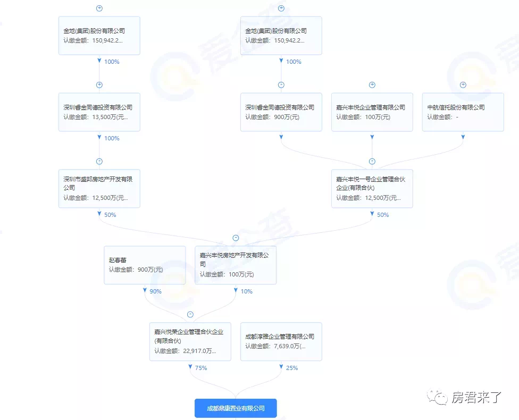The height and width of the screenshot is (420, 519).
Task: Click 100% label under left 金地集团
Action: point(112,62)
